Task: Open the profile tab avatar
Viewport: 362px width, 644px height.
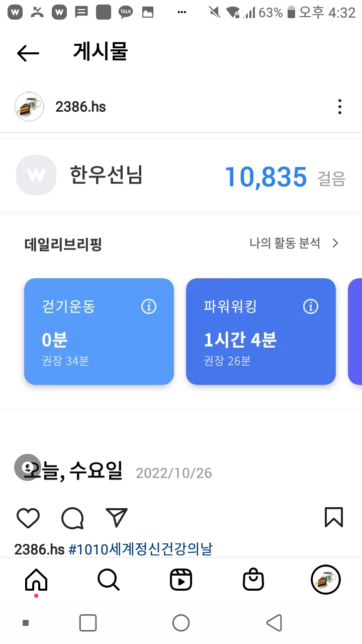Action: tap(326, 580)
